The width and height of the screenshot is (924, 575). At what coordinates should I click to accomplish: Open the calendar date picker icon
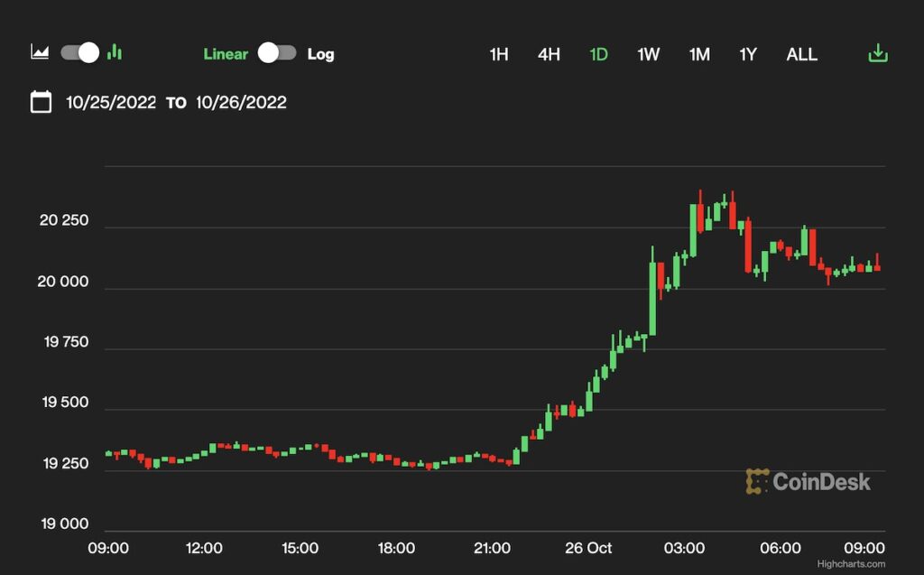(41, 101)
